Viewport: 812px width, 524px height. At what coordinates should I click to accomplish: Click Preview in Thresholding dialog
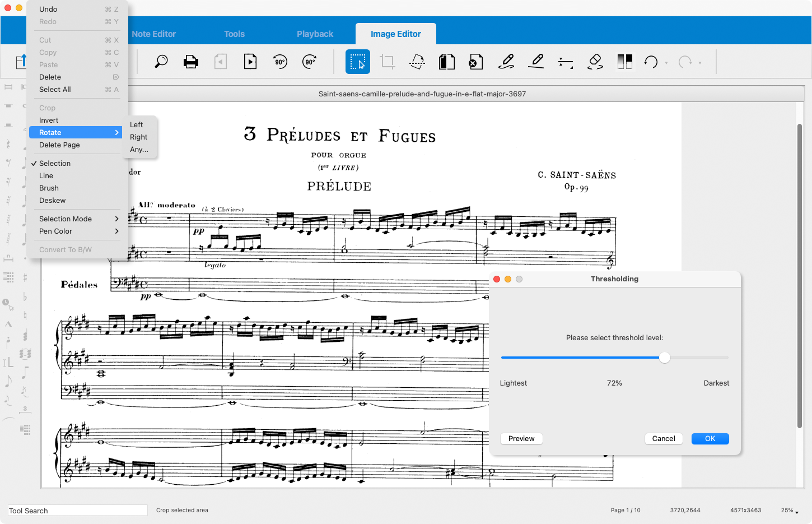click(x=521, y=439)
